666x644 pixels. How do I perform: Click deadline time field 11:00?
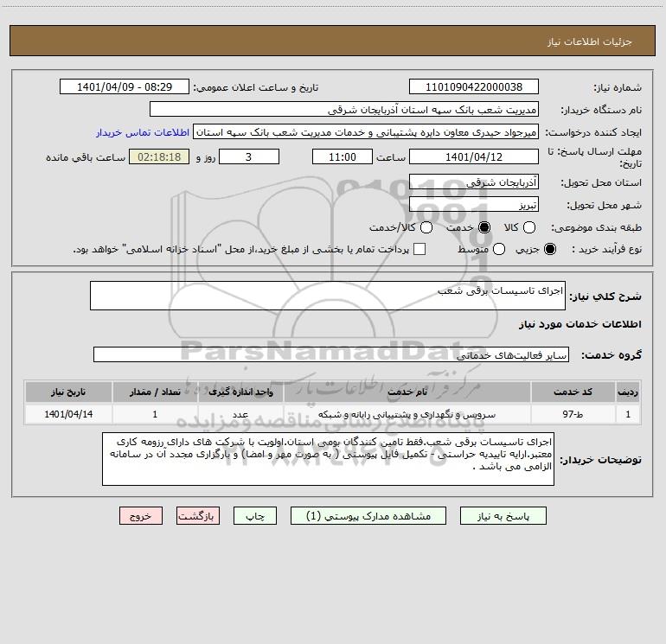[x=343, y=156]
